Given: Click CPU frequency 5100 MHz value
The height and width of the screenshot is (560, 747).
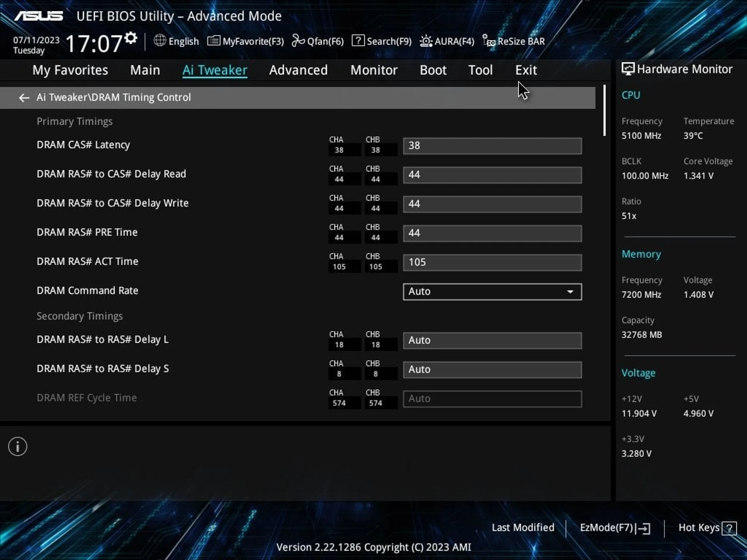Looking at the screenshot, I should tap(641, 136).
